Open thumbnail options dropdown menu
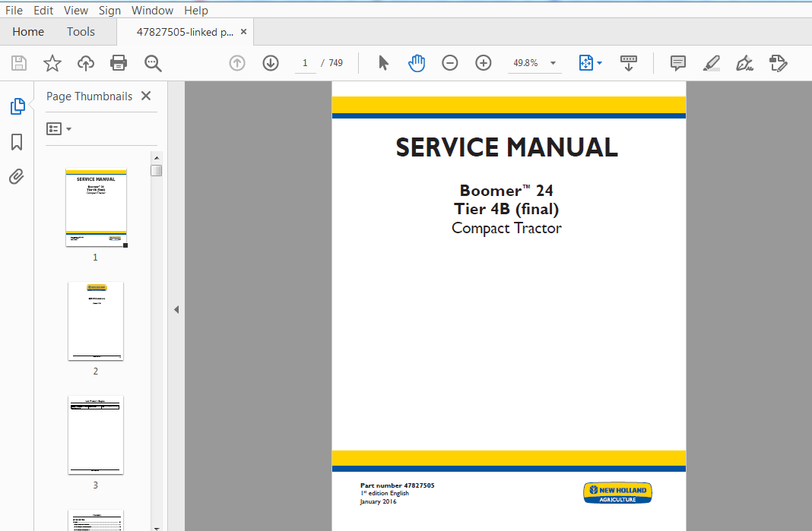This screenshot has height=531, width=812. [59, 129]
